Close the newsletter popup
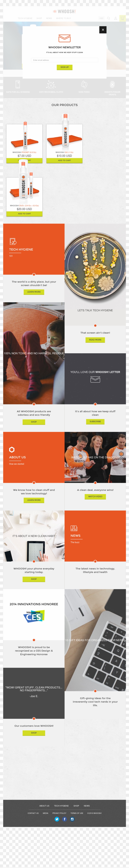The width and height of the screenshot is (129, 868). click(103, 30)
